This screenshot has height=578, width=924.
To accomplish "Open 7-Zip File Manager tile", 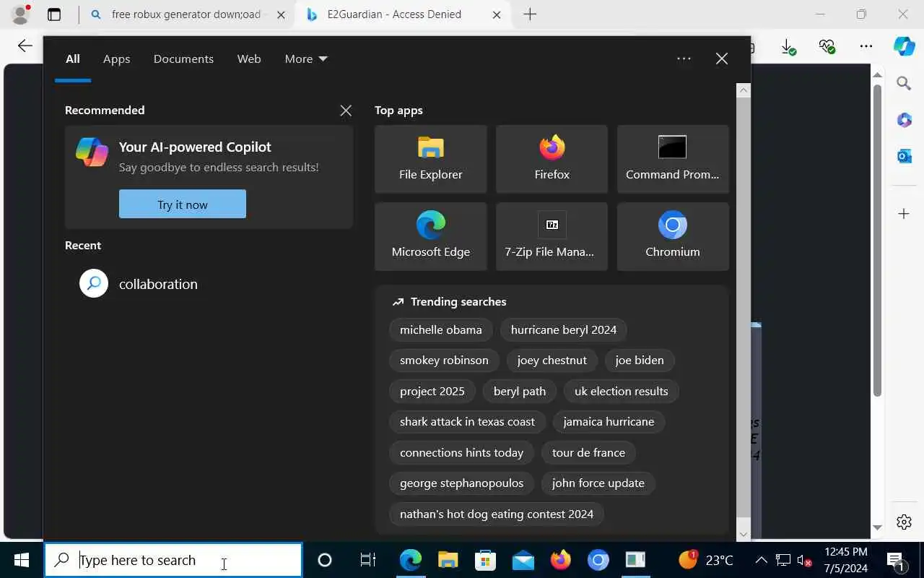I will (552, 236).
